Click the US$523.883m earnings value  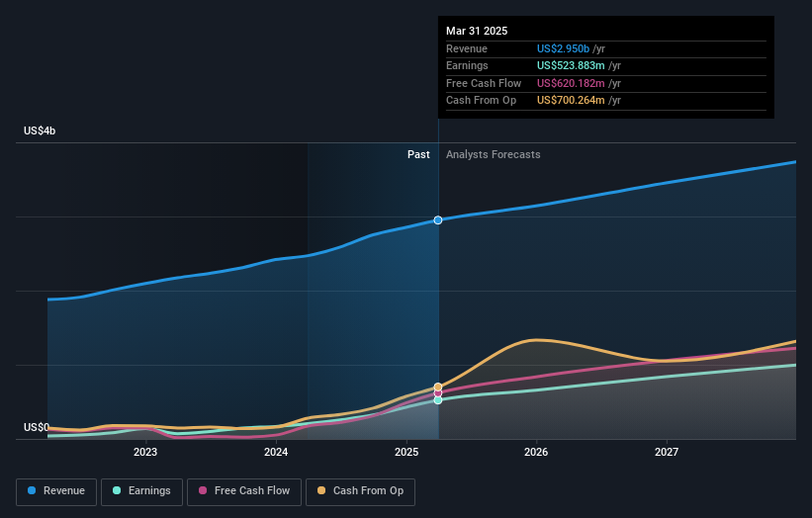571,65
